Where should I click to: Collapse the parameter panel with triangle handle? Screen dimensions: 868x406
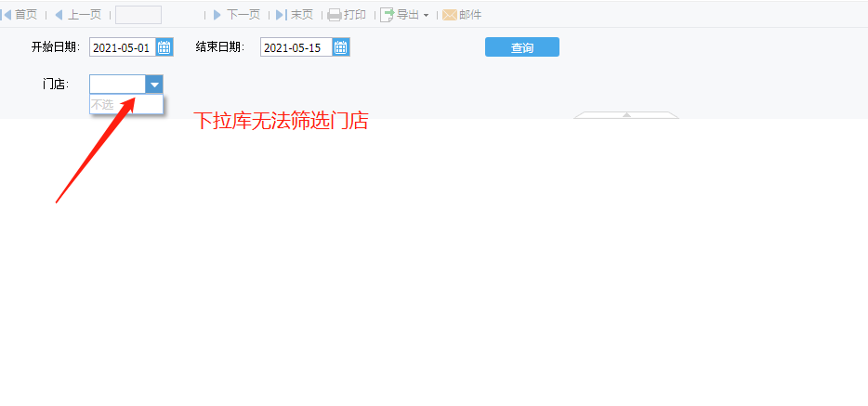coord(626,115)
